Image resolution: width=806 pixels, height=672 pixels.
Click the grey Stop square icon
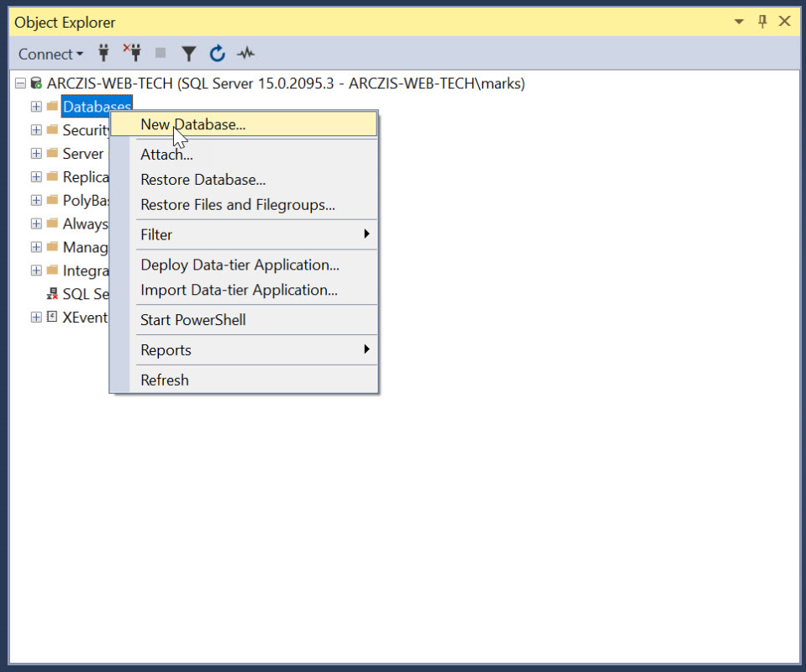pyautogui.click(x=161, y=53)
